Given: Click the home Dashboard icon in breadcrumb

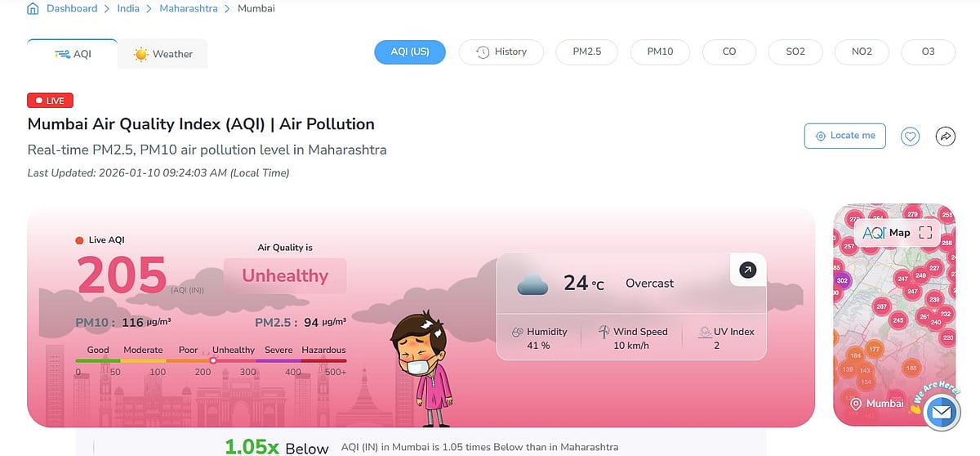Looking at the screenshot, I should point(33,9).
